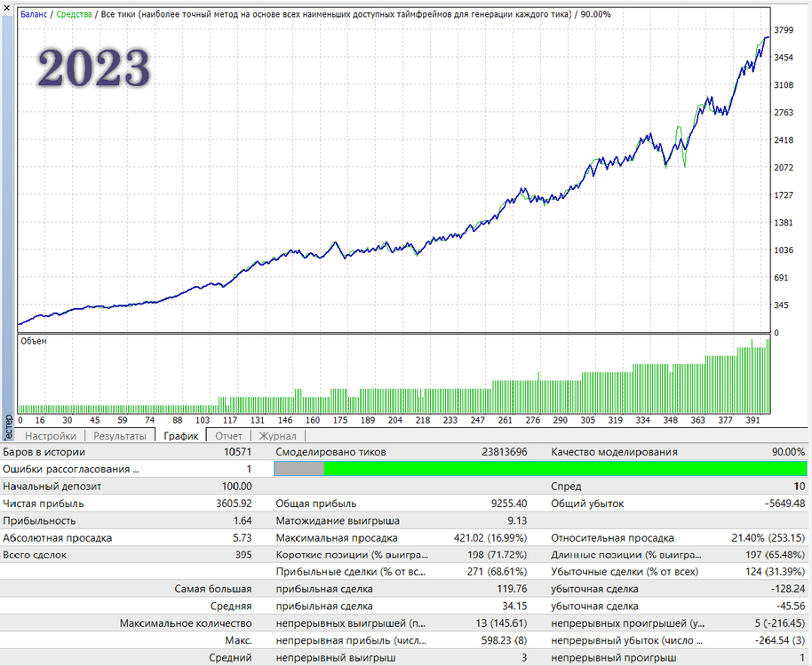Click the 3799 axis label on the balance chart
812x666 pixels.
coord(784,30)
